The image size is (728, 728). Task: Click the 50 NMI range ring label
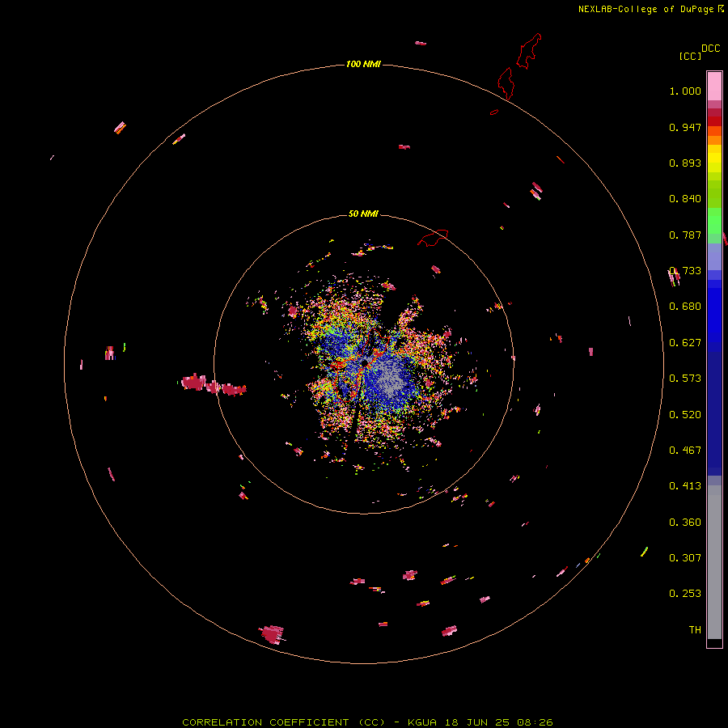tap(363, 214)
